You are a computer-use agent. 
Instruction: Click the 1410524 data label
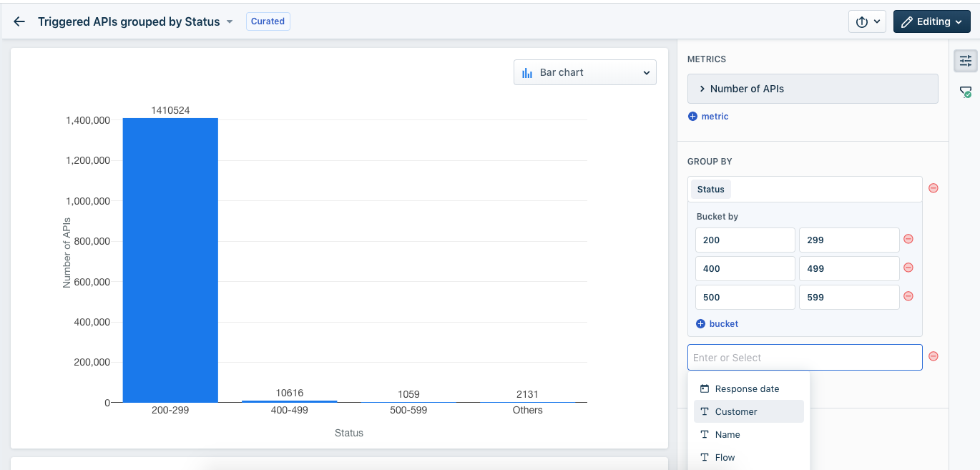[x=170, y=110]
